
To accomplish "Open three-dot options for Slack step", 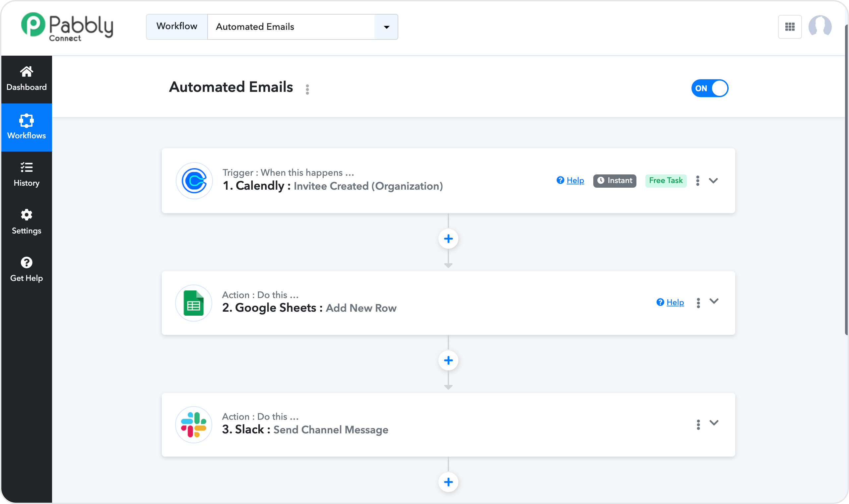I will (698, 424).
